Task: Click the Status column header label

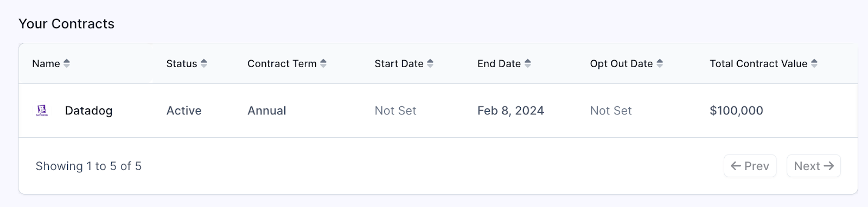Action: 182,63
